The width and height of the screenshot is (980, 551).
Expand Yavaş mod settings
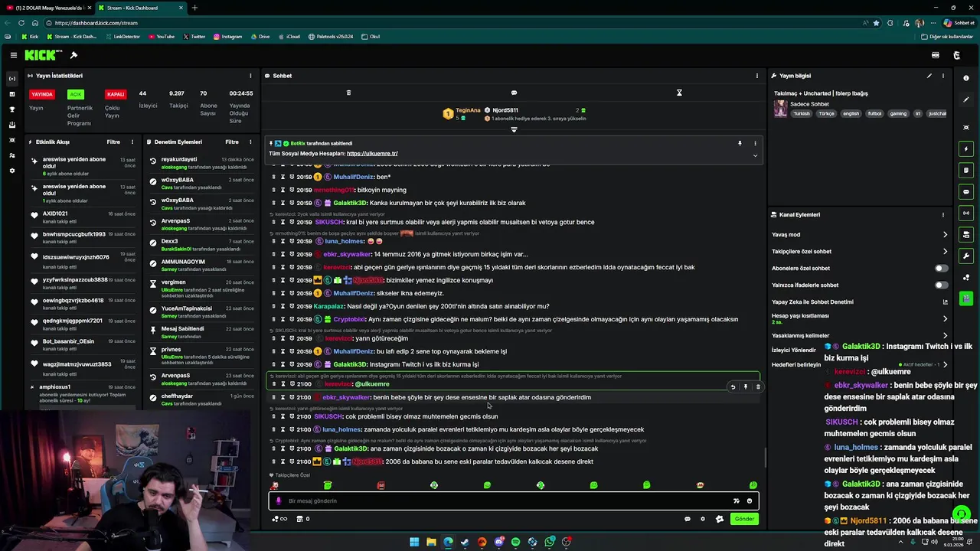point(945,235)
